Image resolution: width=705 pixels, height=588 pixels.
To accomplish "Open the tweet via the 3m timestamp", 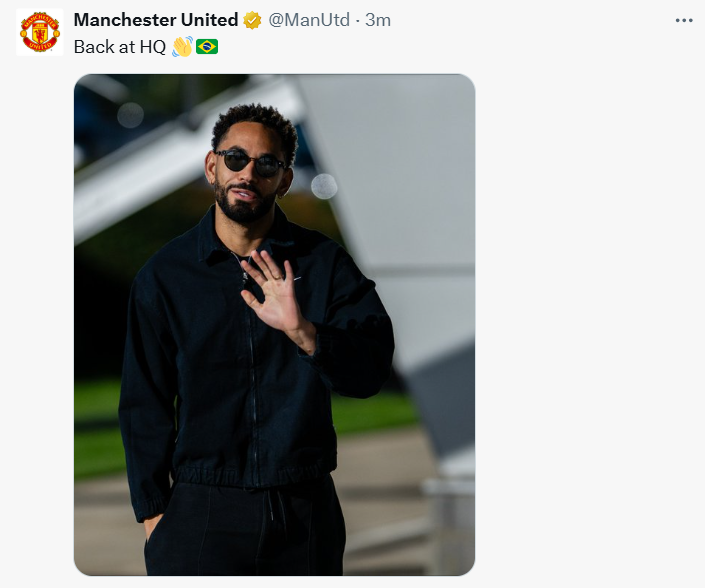I will [x=378, y=20].
